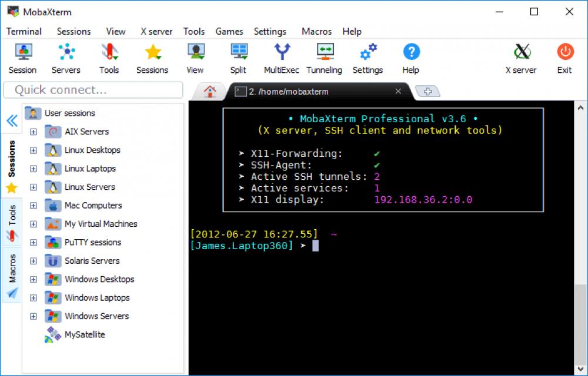The width and height of the screenshot is (588, 376).
Task: Expand the AIX Servers group
Action: tap(34, 132)
